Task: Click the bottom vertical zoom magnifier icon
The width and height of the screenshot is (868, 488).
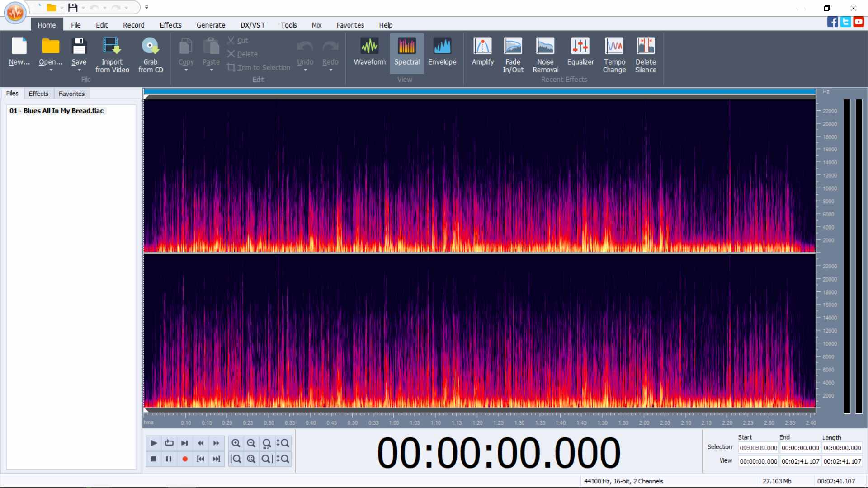Action: pyautogui.click(x=283, y=459)
